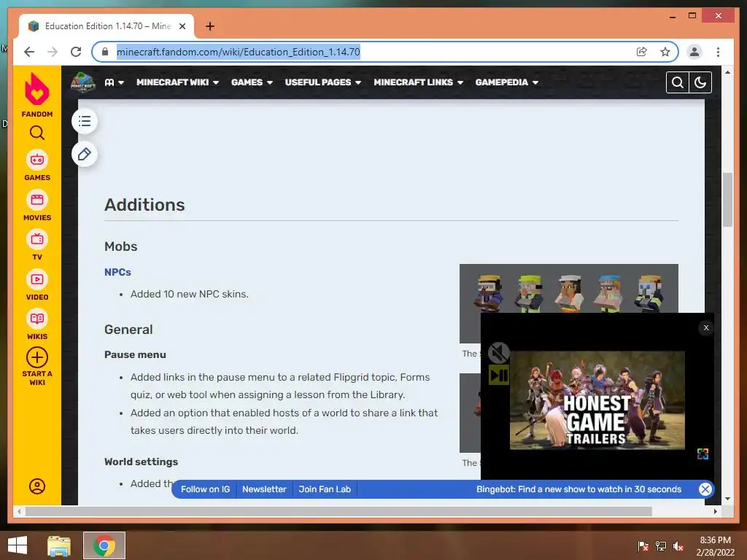The image size is (747, 560).
Task: Open the Windows Start menu
Action: tap(18, 545)
